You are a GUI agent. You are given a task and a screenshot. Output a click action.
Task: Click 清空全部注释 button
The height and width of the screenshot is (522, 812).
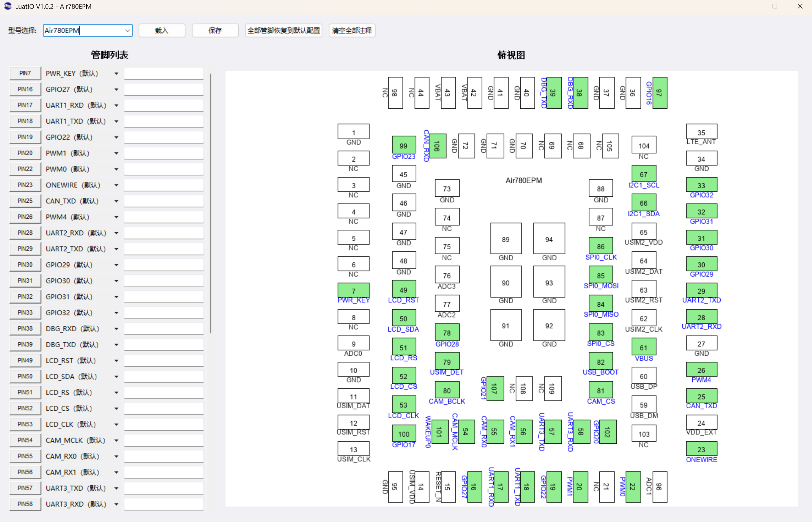tap(352, 30)
